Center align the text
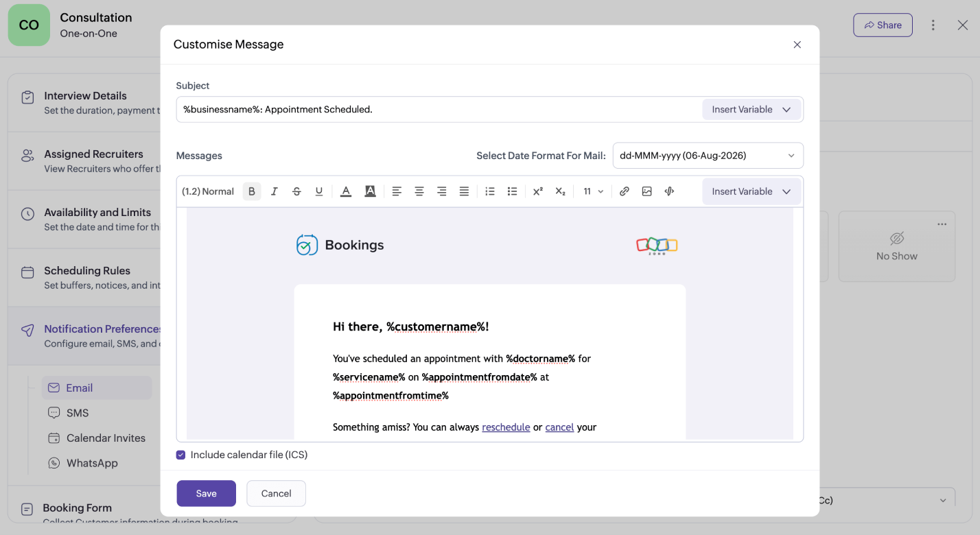Screen dimensions: 980x535 coord(419,191)
